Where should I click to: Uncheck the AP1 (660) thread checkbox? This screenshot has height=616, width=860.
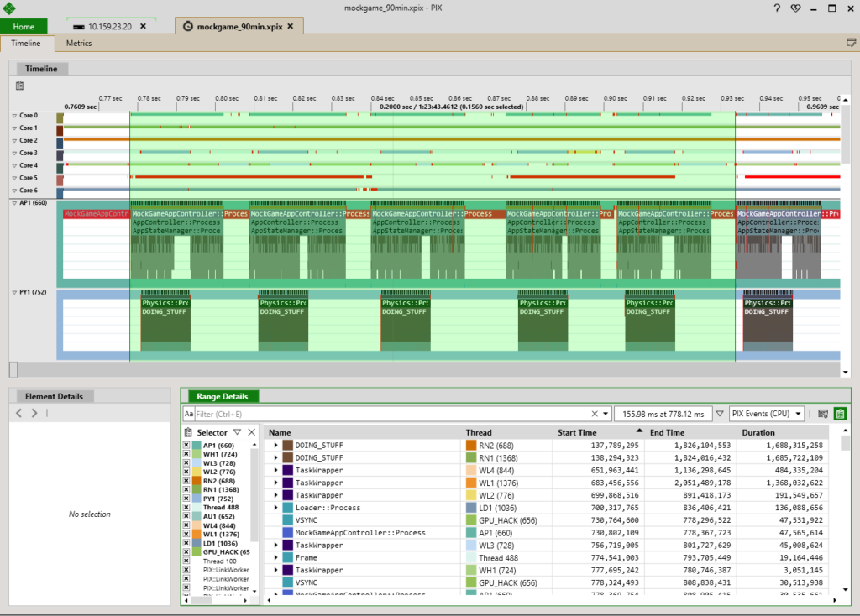pyautogui.click(x=186, y=446)
